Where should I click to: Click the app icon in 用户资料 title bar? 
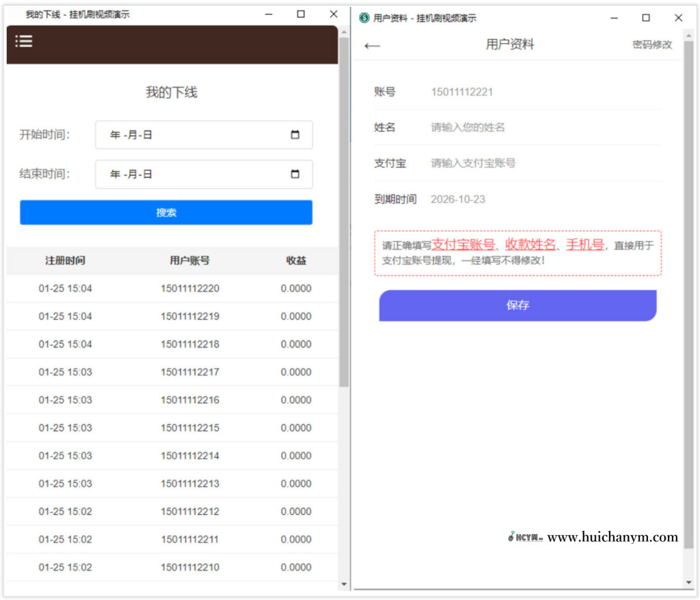363,18
